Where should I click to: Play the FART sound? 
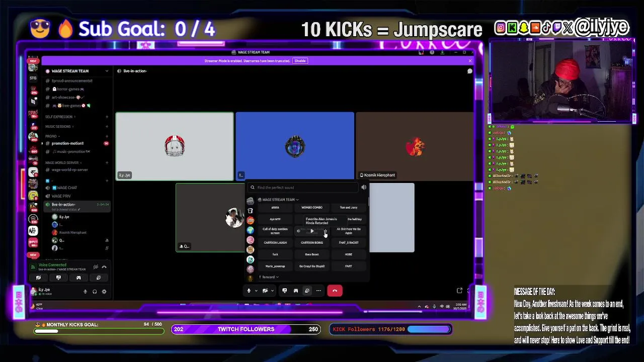coord(349,266)
